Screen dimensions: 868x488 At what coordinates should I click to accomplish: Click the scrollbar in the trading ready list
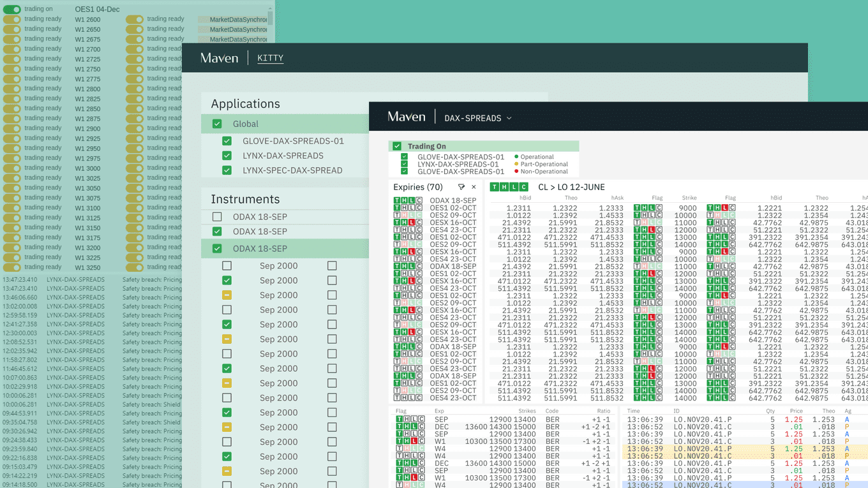(270, 16)
